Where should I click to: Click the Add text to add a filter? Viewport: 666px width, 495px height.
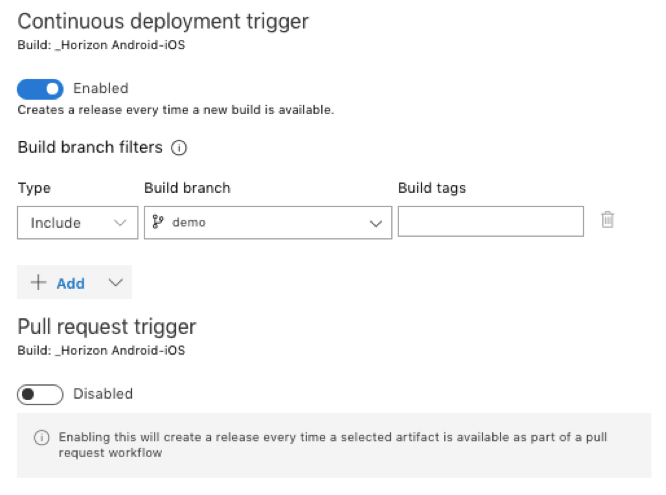71,283
